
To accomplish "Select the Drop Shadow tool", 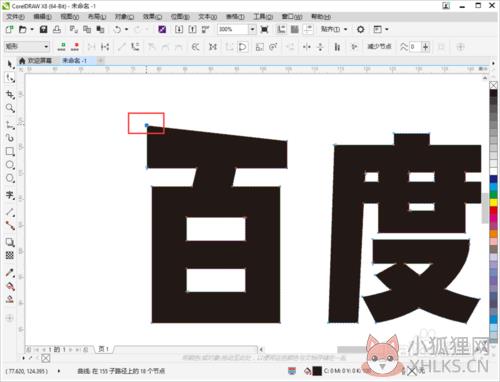I will [10, 242].
